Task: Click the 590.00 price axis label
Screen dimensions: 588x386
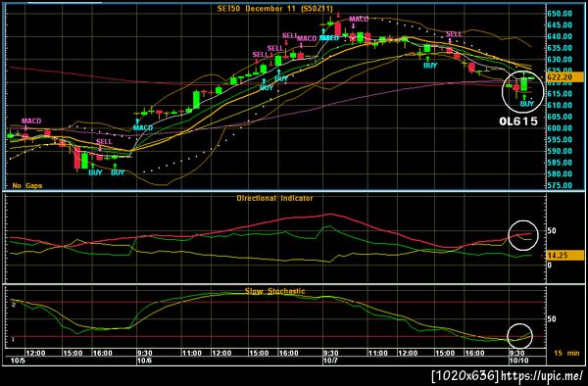Action: click(x=560, y=151)
